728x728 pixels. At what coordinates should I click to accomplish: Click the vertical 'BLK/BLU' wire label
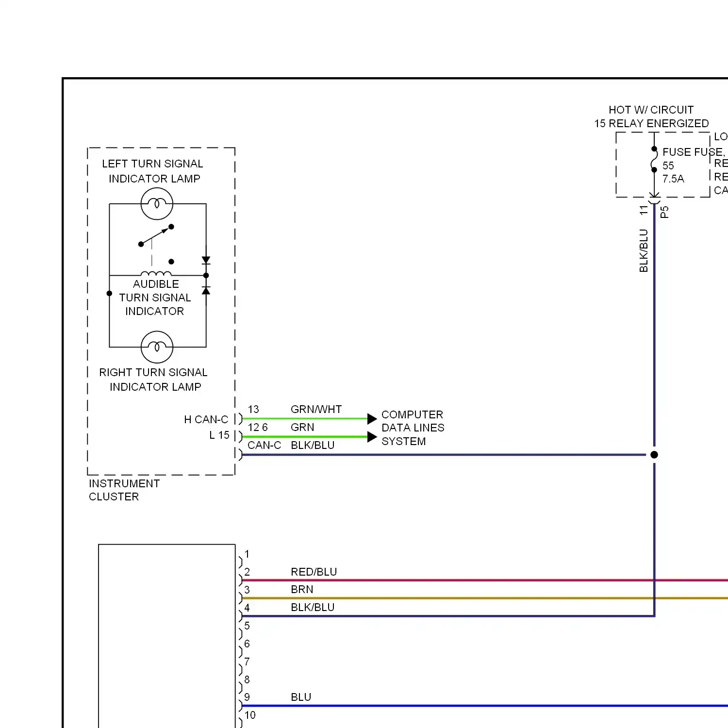(644, 250)
